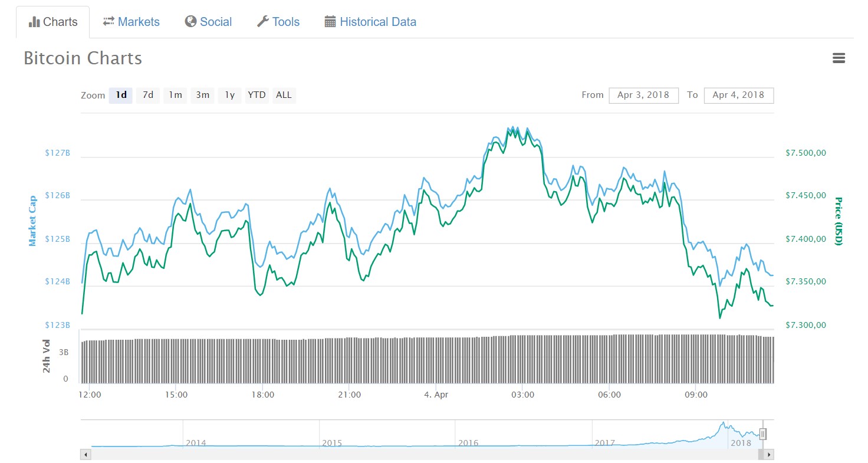868x463 pixels.
Task: Open the Tools tab
Action: click(278, 22)
